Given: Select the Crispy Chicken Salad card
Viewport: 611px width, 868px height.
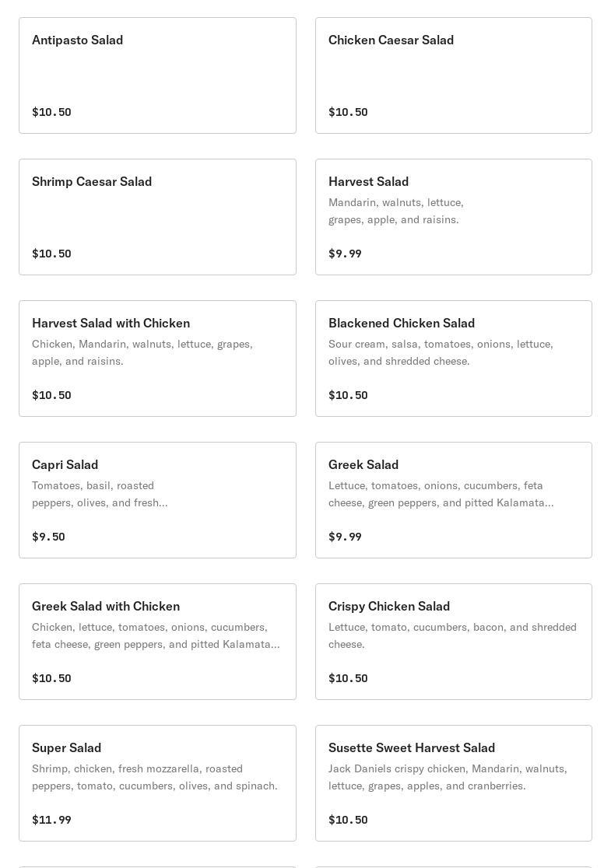Looking at the screenshot, I should pos(453,642).
